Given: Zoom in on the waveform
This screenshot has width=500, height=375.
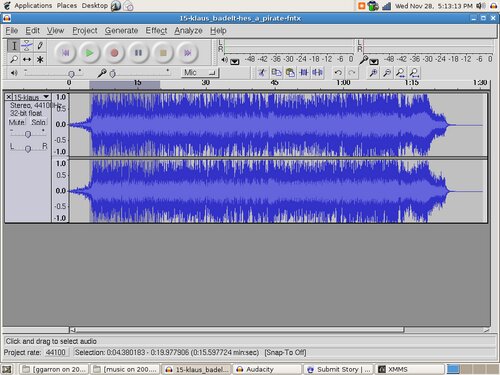Looking at the screenshot, I should click(x=373, y=72).
